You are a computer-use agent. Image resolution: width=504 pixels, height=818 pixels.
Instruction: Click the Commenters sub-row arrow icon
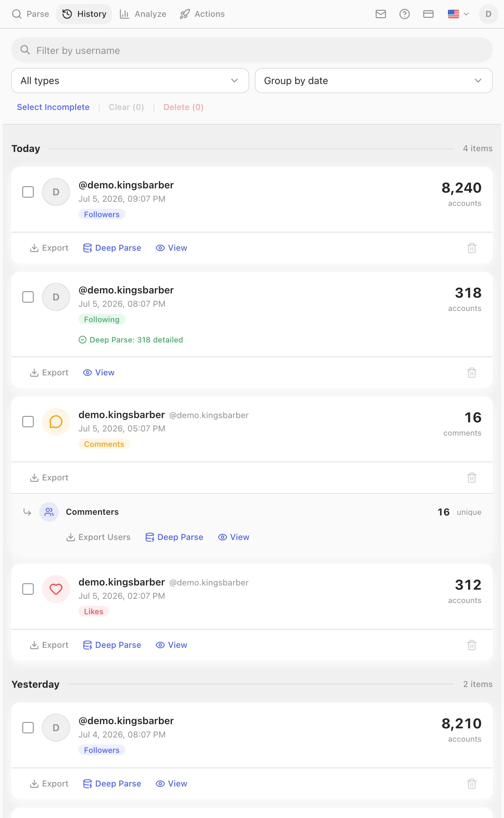click(x=27, y=512)
